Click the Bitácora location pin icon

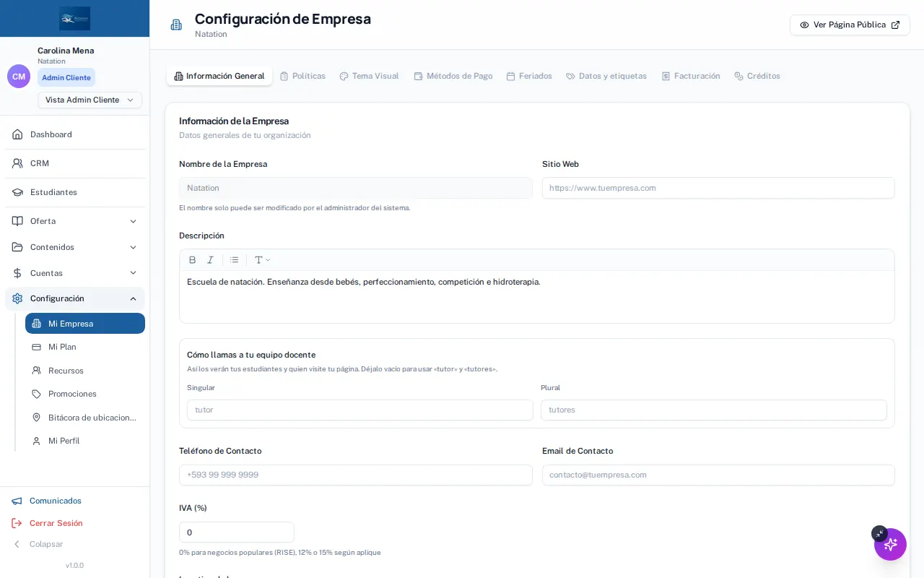point(36,418)
